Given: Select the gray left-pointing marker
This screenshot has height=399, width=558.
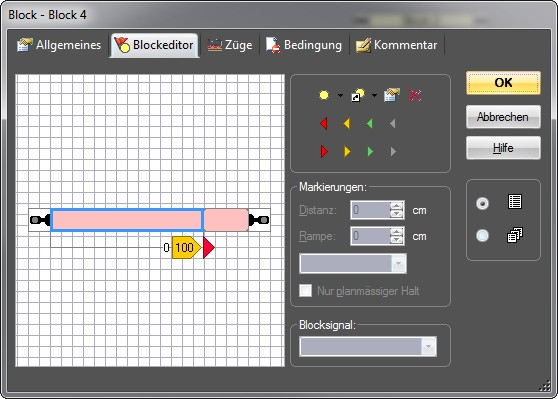Looking at the screenshot, I should (393, 124).
